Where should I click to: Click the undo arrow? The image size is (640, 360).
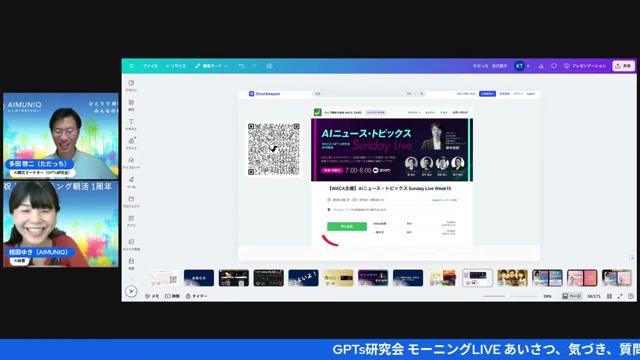click(x=241, y=66)
